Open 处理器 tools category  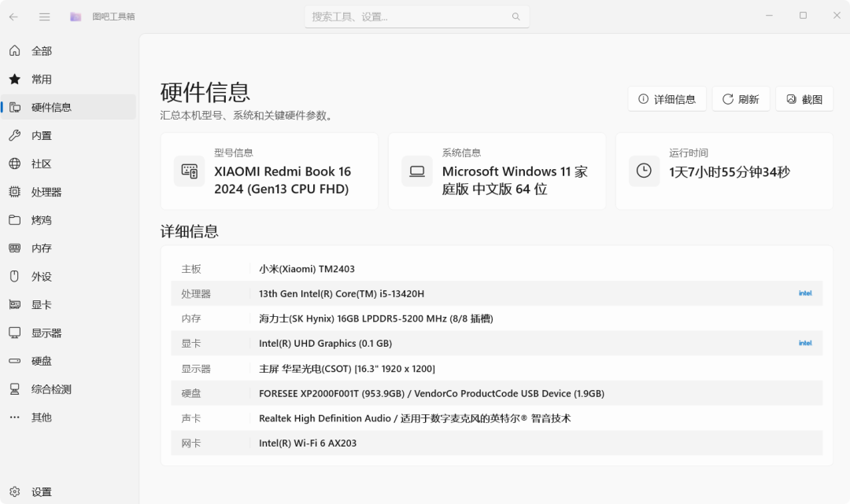tap(68, 192)
